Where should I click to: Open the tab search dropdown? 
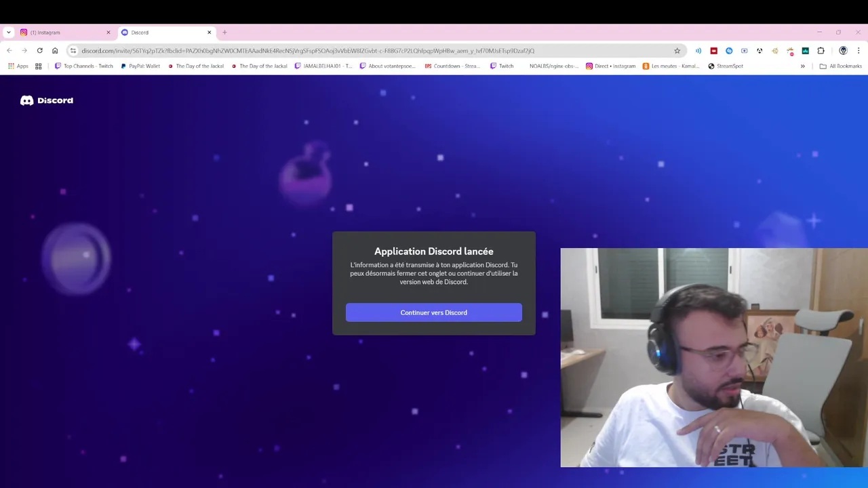pos(8,33)
